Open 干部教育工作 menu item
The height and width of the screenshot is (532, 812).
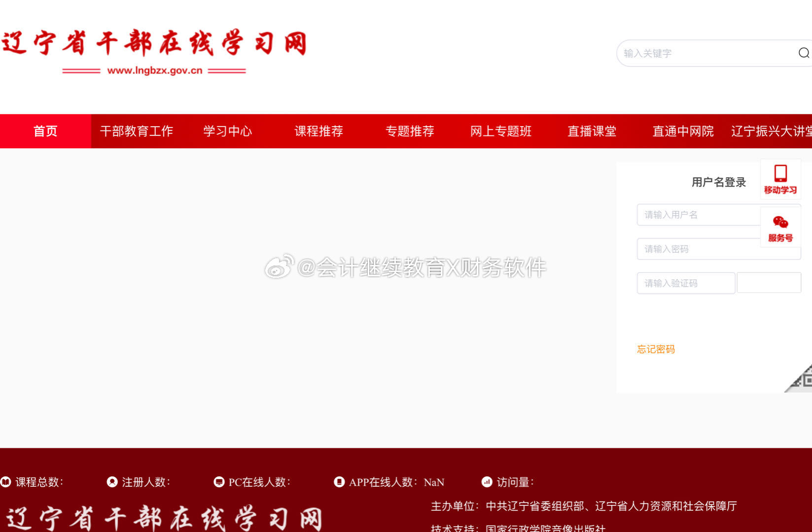tap(137, 131)
